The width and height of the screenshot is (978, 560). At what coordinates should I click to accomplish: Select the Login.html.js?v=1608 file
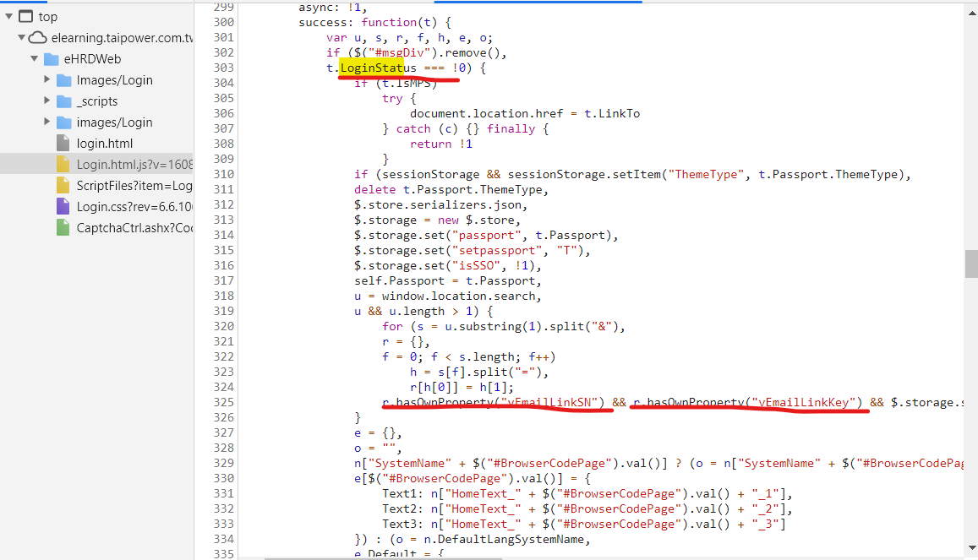(134, 165)
